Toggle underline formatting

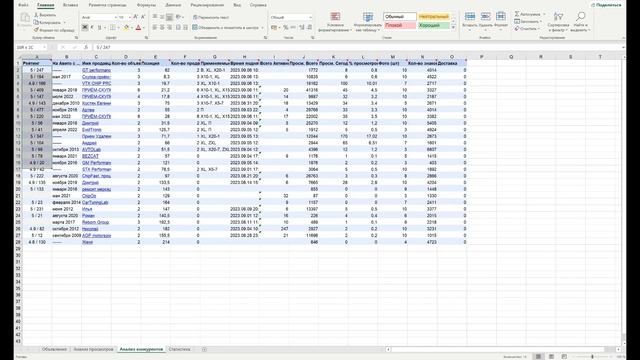(99, 28)
